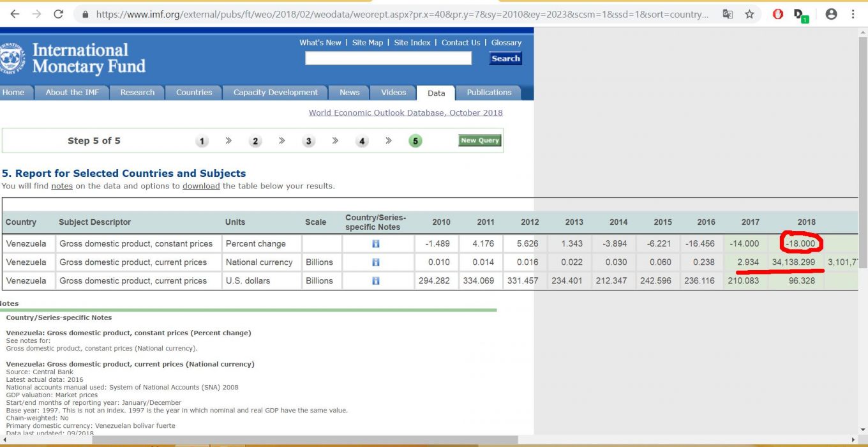Click the horizontal scrollbar at page bottom
The width and height of the screenshot is (868, 447).
pos(304,439)
